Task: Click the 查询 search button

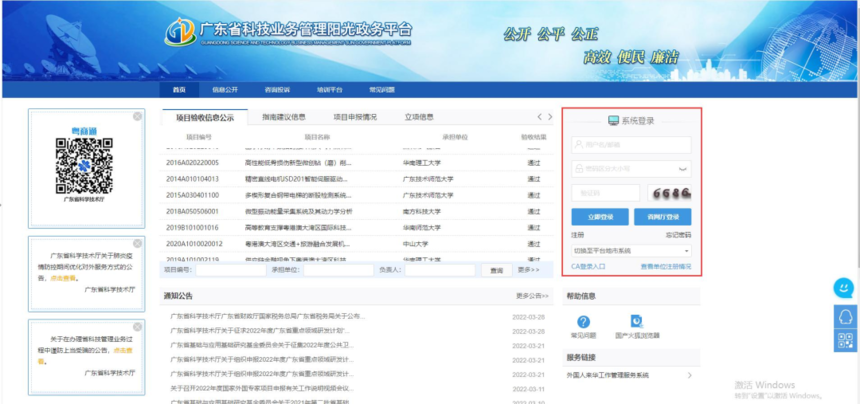Action: (x=496, y=270)
